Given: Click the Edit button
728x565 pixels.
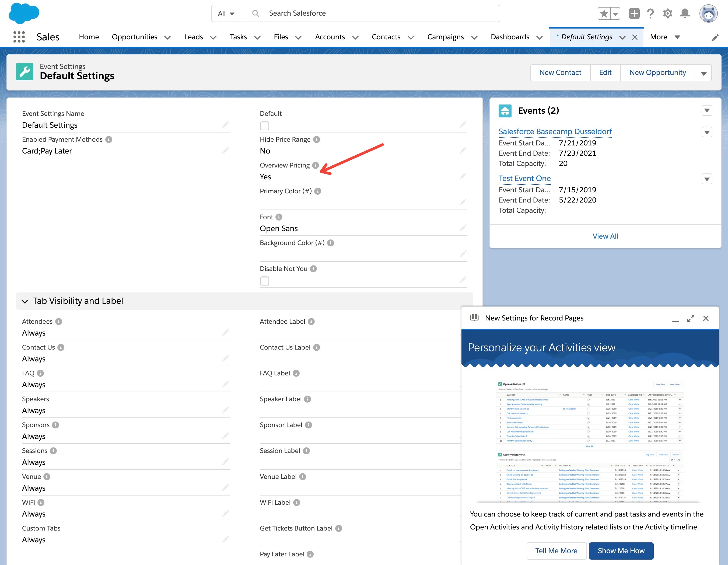Looking at the screenshot, I should coord(605,73).
